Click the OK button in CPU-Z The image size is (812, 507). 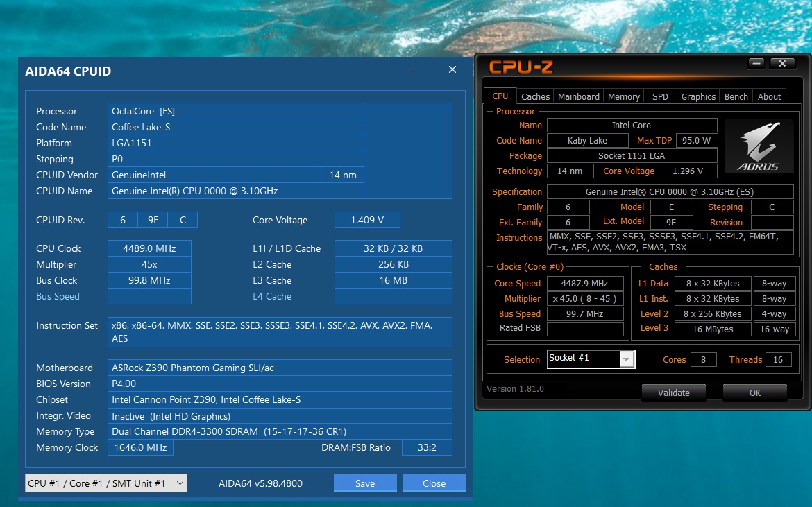click(754, 393)
